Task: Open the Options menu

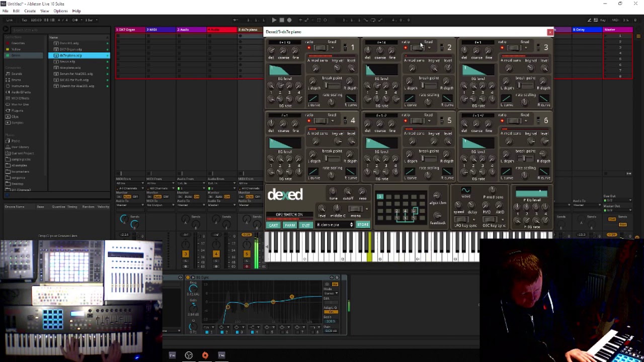Action: pos(60,11)
